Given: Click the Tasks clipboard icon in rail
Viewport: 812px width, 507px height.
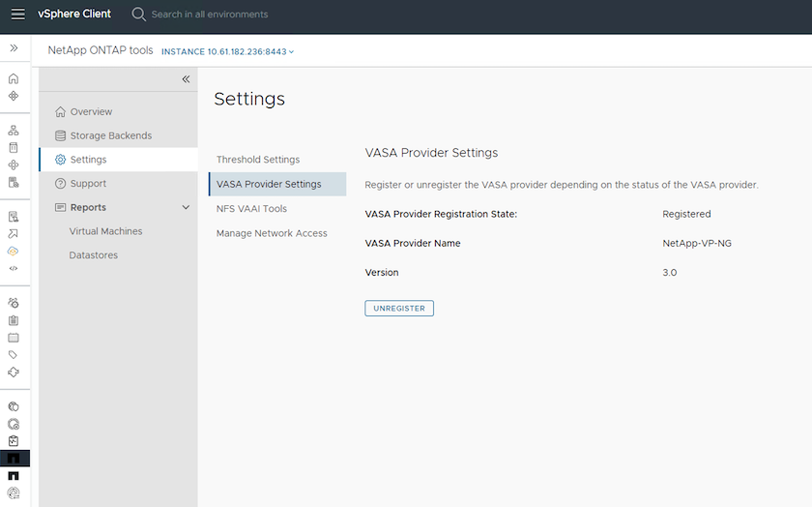Looking at the screenshot, I should (14, 320).
